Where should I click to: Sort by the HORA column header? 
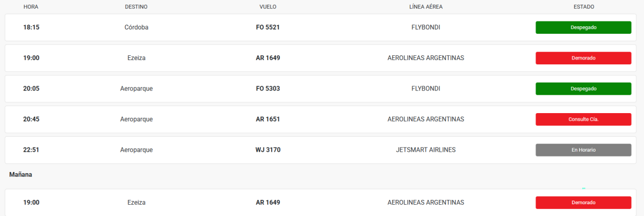31,6
